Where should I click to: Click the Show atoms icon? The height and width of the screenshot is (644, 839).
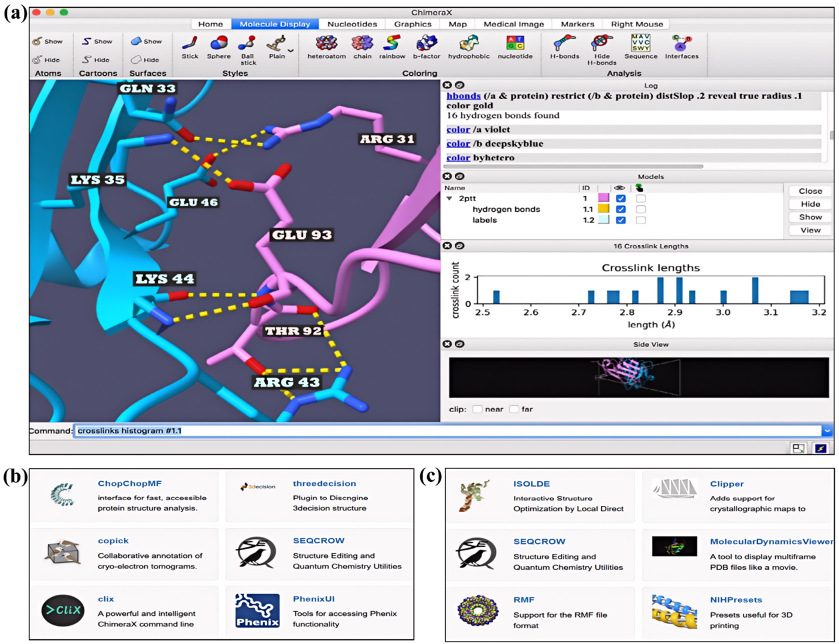pyautogui.click(x=37, y=42)
